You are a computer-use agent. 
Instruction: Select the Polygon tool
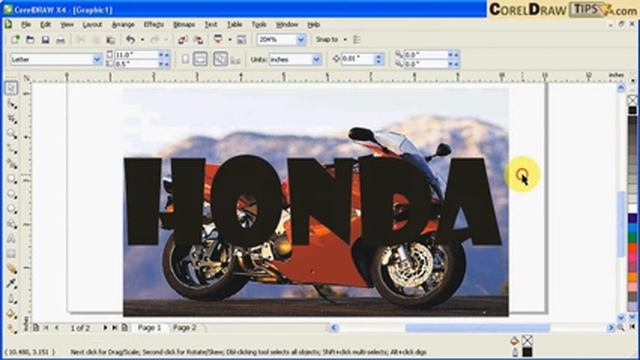[11, 209]
